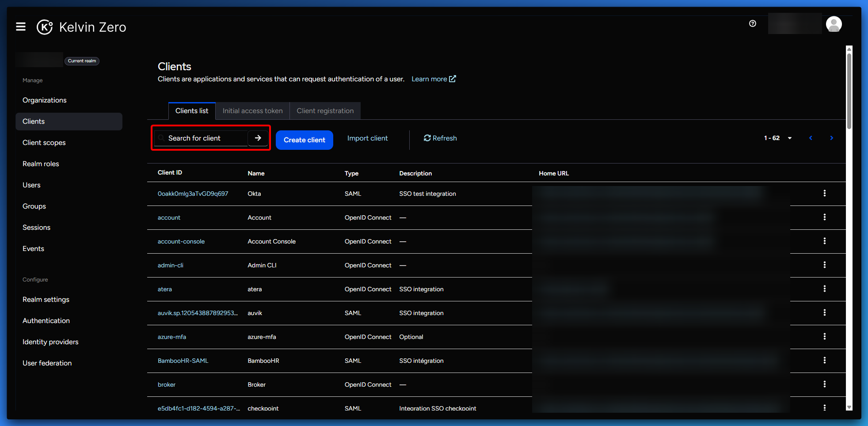Viewport: 868px width, 426px height.
Task: Open the user avatar profile menu
Action: [x=834, y=24]
